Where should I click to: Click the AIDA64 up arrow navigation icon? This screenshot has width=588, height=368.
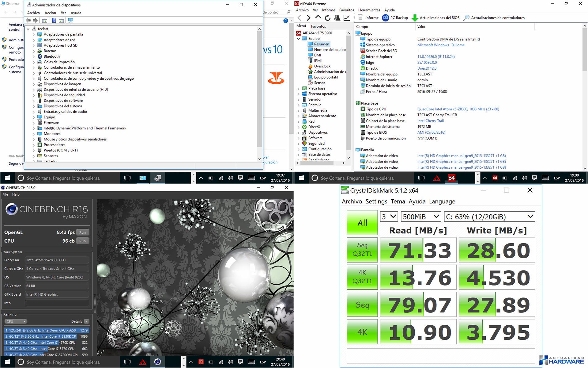[x=318, y=18]
